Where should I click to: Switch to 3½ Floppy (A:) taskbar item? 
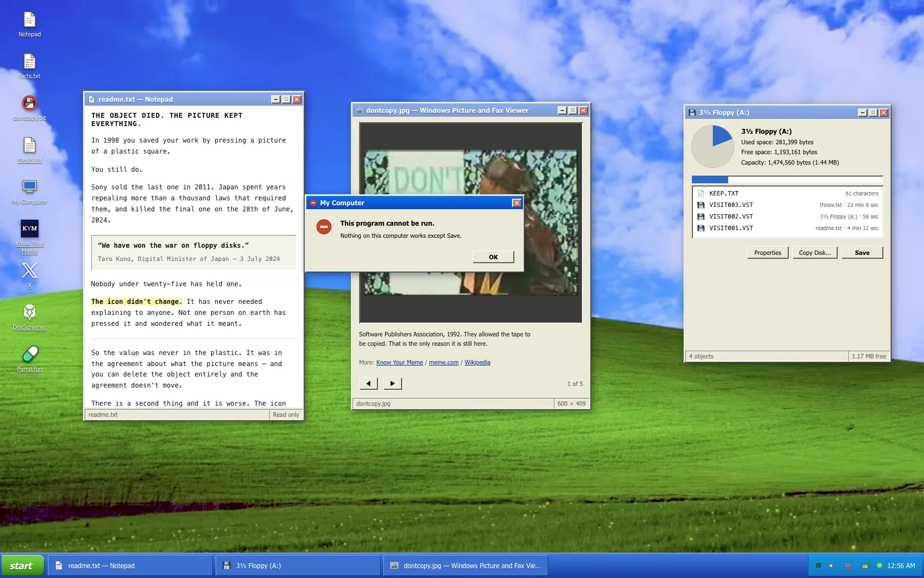(x=298, y=566)
